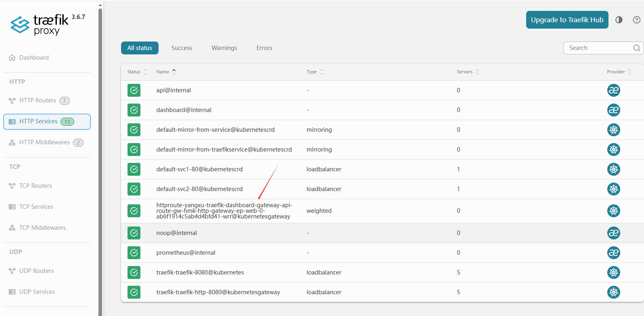This screenshot has width=644, height=316.
Task: Click the Kubernetes provider icon for default-mirror-from-service
Action: (614, 130)
